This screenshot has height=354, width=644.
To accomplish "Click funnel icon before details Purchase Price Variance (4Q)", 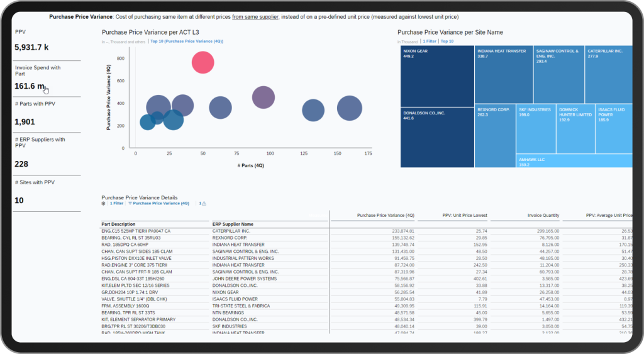I will [130, 203].
